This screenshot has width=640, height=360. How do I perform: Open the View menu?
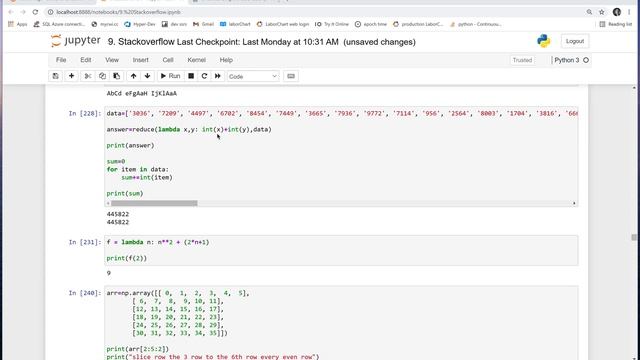[x=112, y=60]
